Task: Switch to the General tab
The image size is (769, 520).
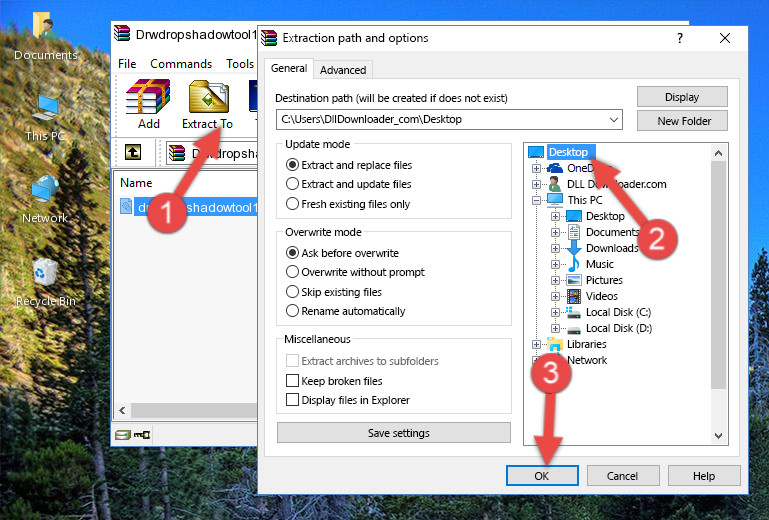Action: pos(289,68)
